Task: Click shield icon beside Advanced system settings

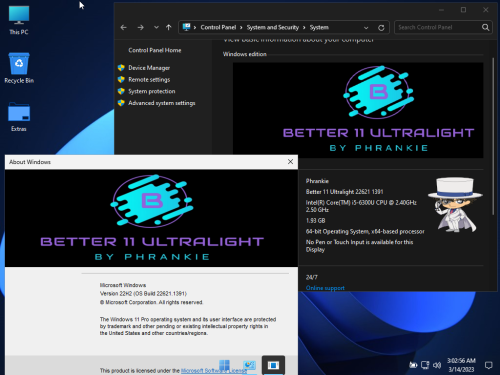Action: tap(121, 103)
